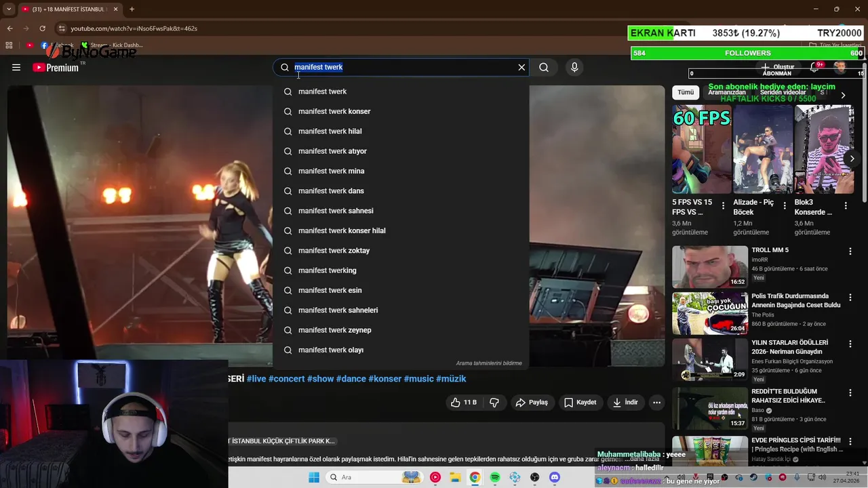Image resolution: width=868 pixels, height=488 pixels.
Task: Save video with Kaydet button
Action: pos(580,402)
